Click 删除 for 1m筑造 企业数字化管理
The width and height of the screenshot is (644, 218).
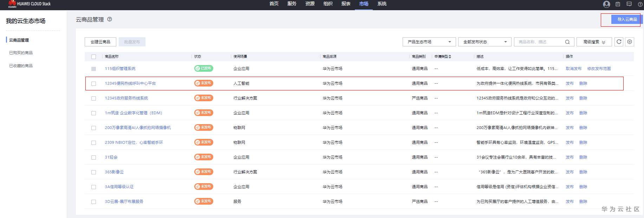[583, 113]
